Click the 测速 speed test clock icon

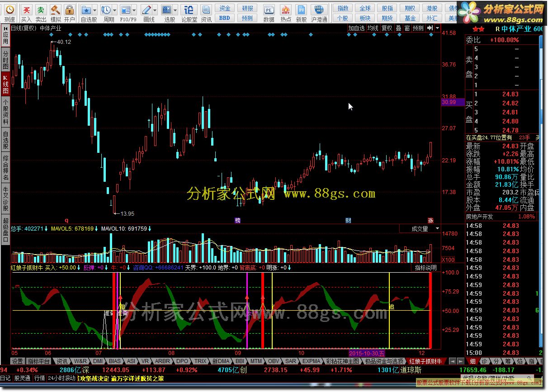[9, 9]
